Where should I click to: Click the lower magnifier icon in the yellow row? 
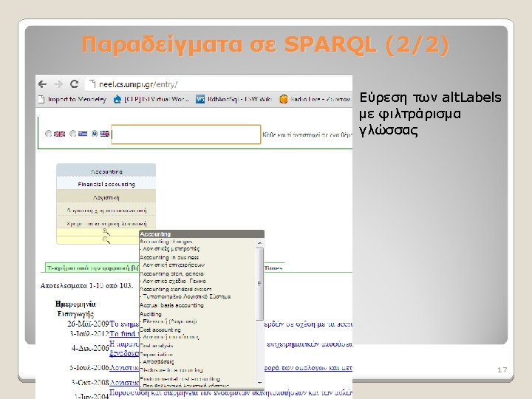click(106, 240)
